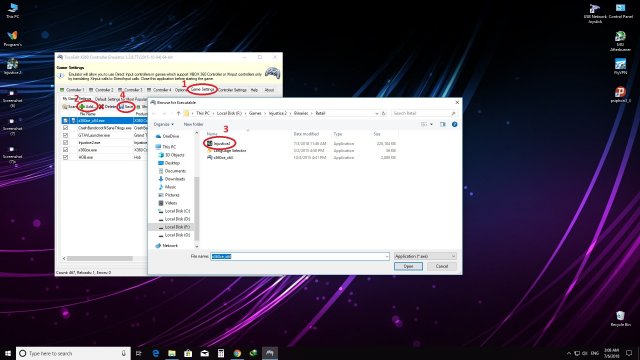Switch to the Controller 1 tab

pyautogui.click(x=73, y=90)
